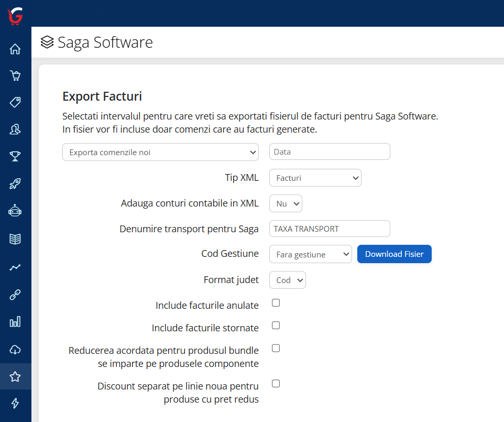Click the highlighted star icon in the sidebar
Image resolution: width=504 pixels, height=422 pixels.
[x=15, y=376]
